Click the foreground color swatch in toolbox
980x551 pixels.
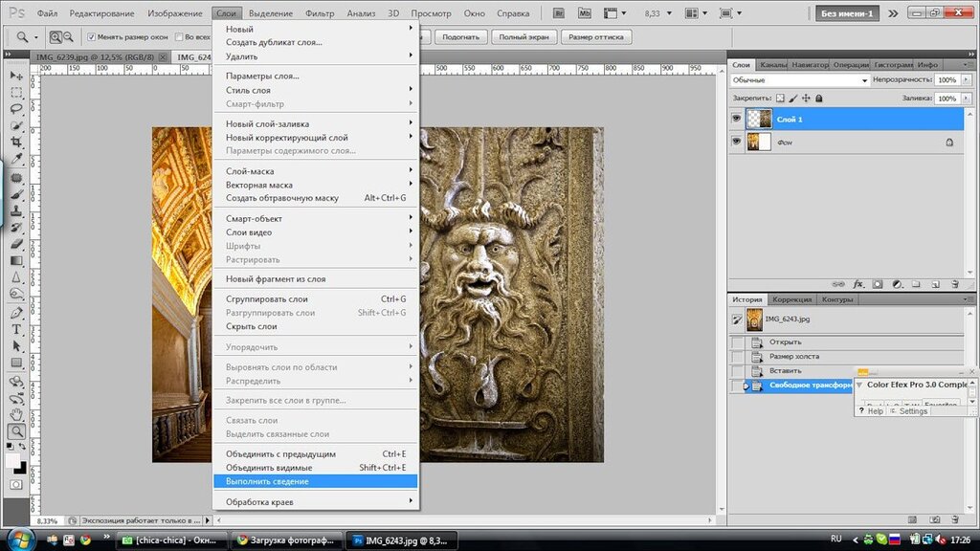point(13,460)
